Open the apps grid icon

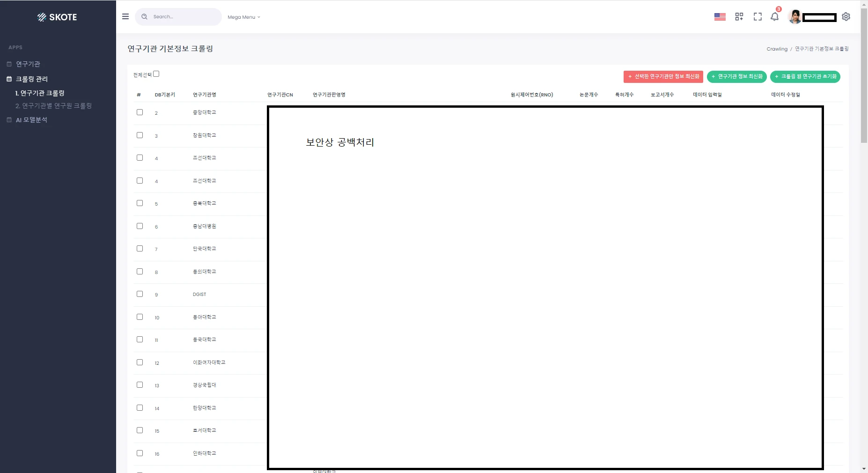(x=739, y=17)
